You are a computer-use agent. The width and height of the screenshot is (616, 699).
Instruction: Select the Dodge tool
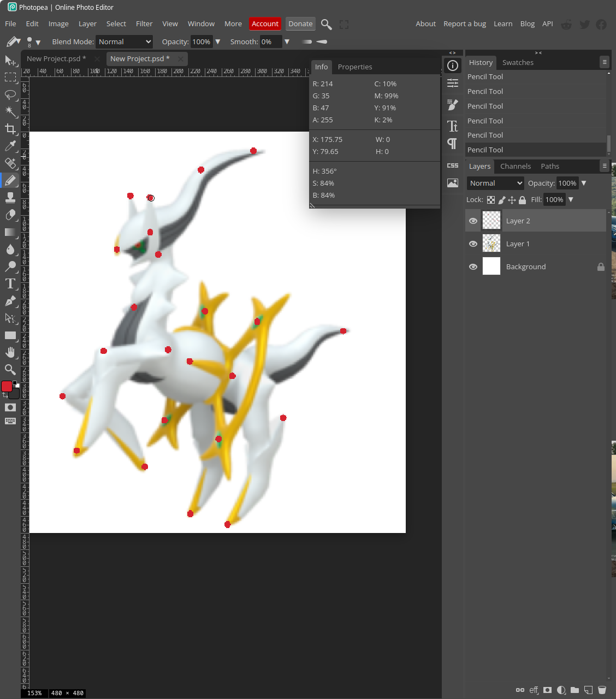[x=10, y=266]
